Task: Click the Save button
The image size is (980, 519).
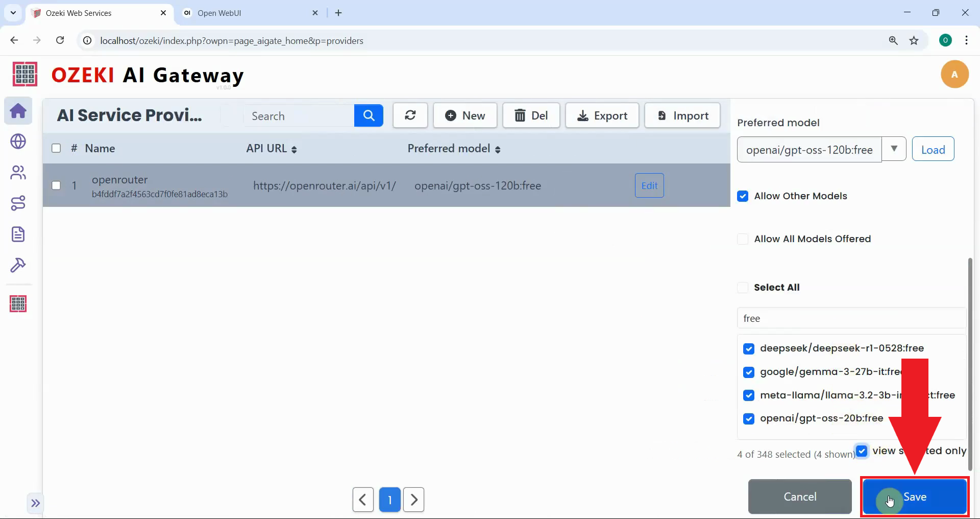Action: click(x=914, y=497)
